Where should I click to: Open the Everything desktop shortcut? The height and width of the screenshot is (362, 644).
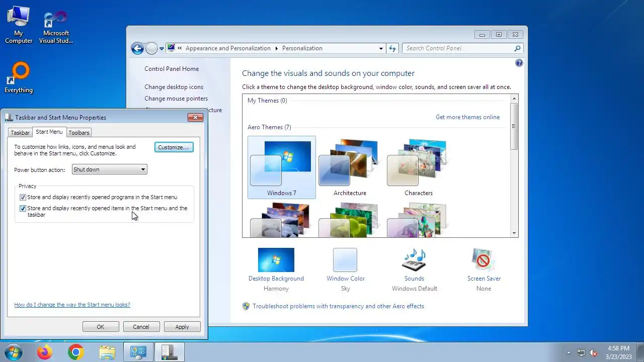coord(19,78)
